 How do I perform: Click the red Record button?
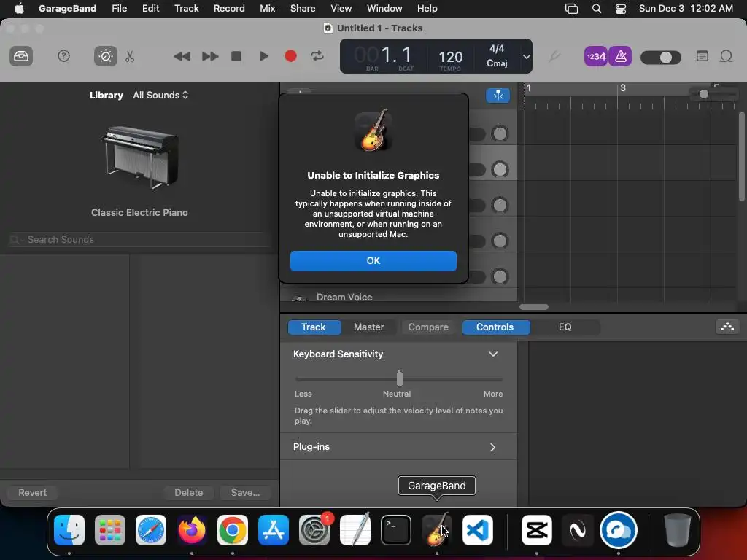[x=290, y=56]
